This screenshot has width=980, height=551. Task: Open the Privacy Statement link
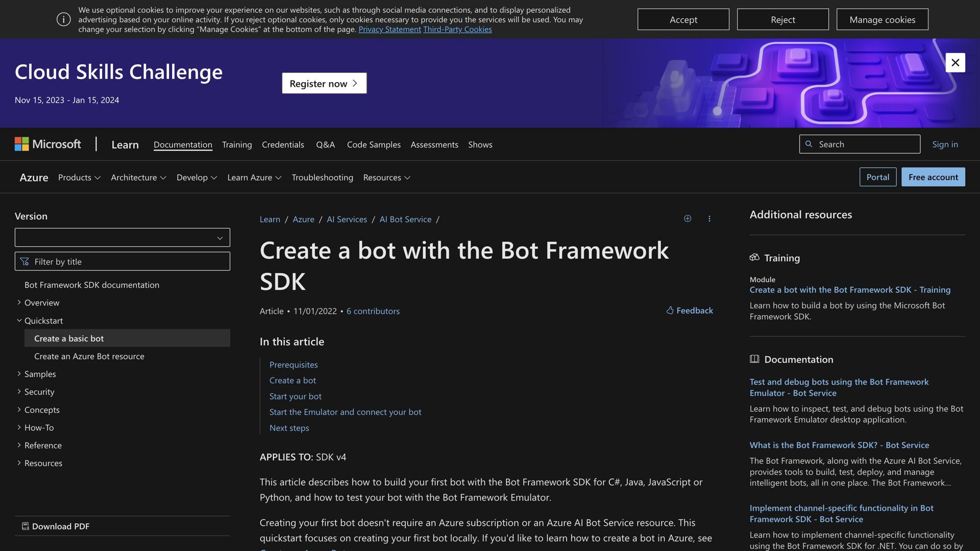[389, 29]
